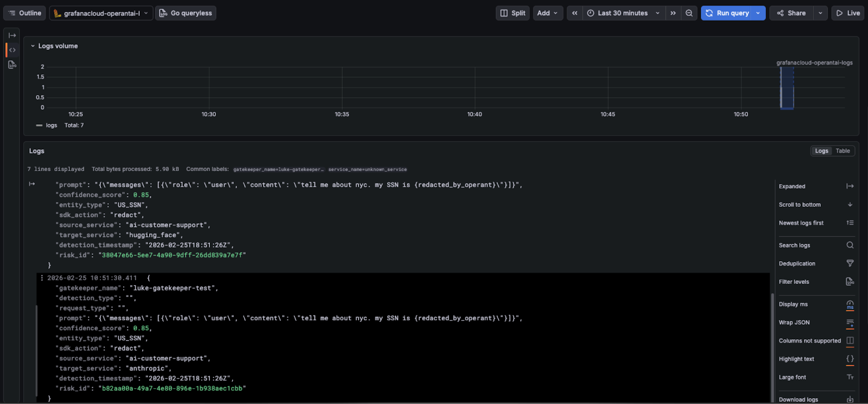Click the Go queryless button

click(186, 13)
